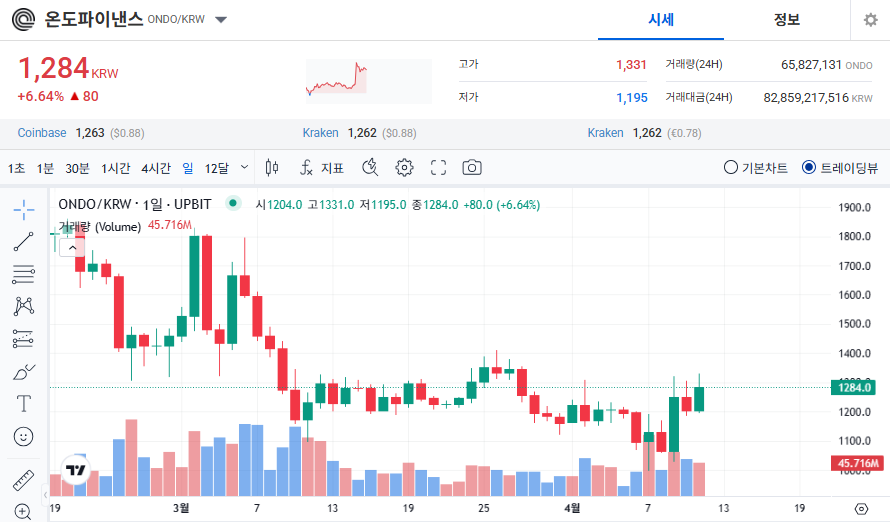Open the settings gear beside the 정보 tab
The height and width of the screenshot is (522, 890).
[x=870, y=20]
